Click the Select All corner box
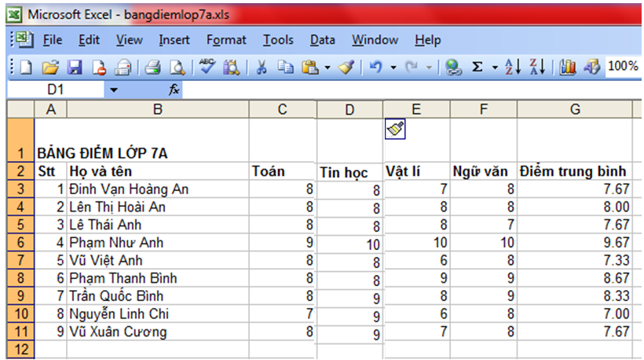The width and height of the screenshot is (644, 360). pyautogui.click(x=20, y=109)
